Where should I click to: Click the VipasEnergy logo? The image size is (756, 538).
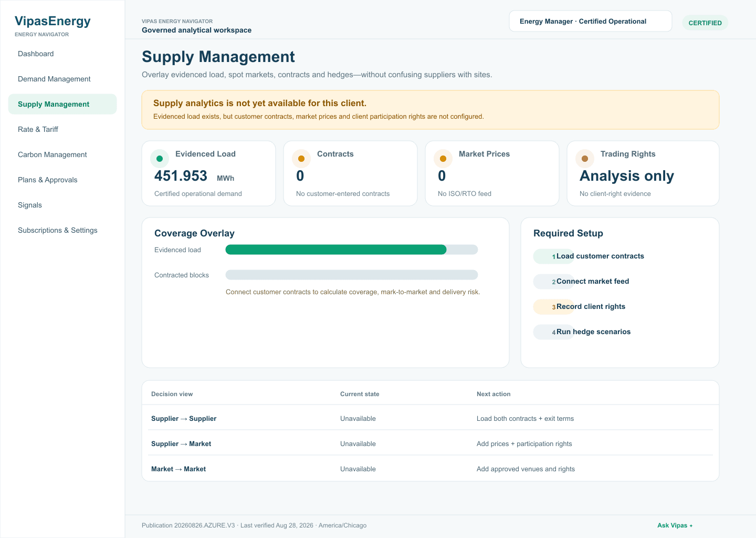52,21
